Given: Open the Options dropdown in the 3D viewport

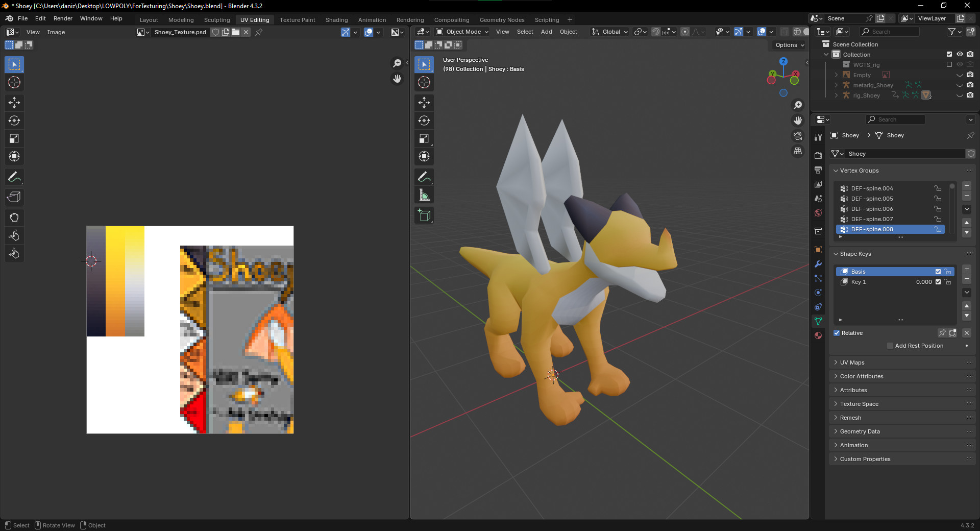Looking at the screenshot, I should pyautogui.click(x=789, y=45).
